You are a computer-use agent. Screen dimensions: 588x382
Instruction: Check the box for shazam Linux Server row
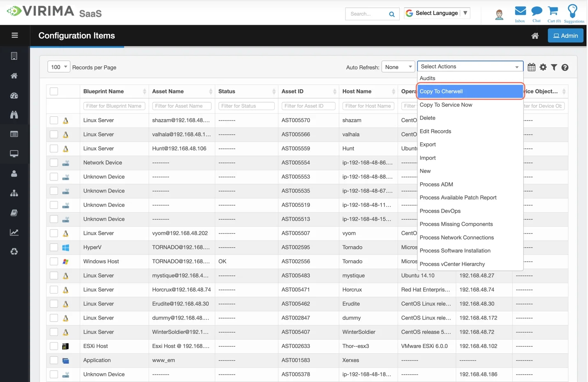(54, 120)
